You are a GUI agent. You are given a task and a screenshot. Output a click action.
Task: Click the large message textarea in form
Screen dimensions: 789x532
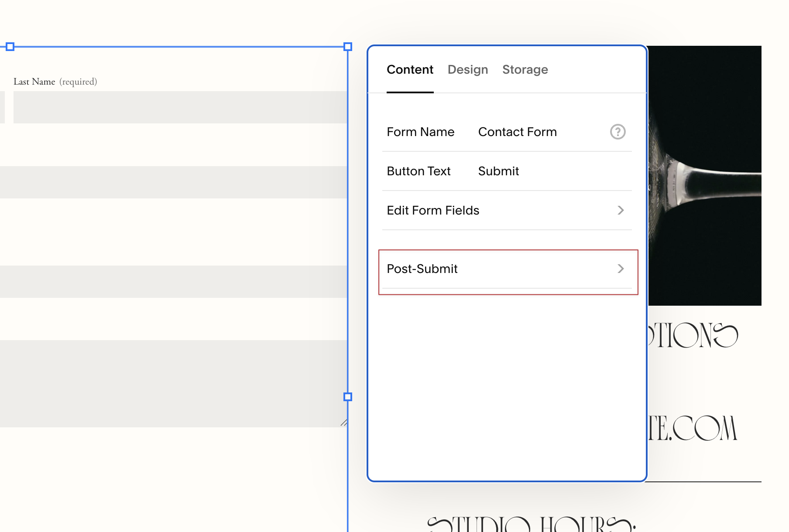coord(174,384)
